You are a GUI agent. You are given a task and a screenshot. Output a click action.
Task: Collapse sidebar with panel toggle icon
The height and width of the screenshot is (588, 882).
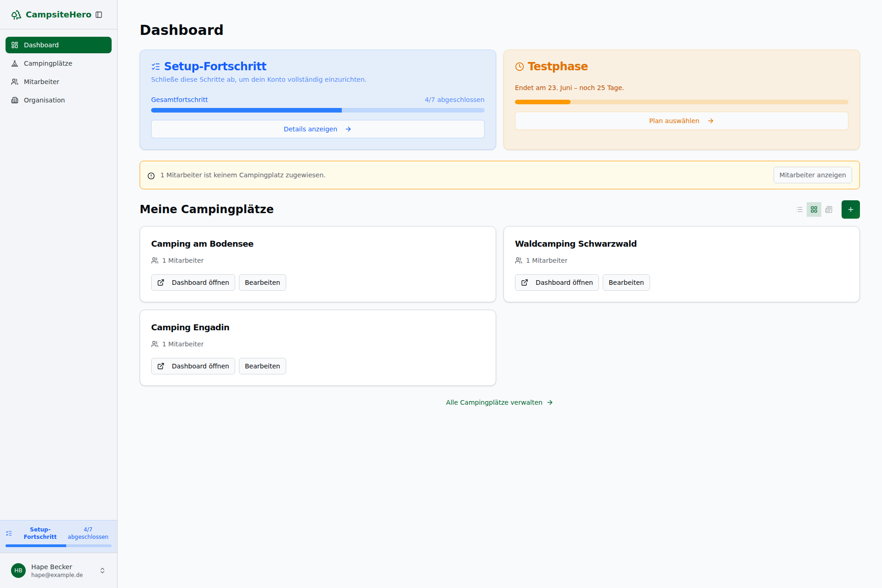[x=99, y=15]
